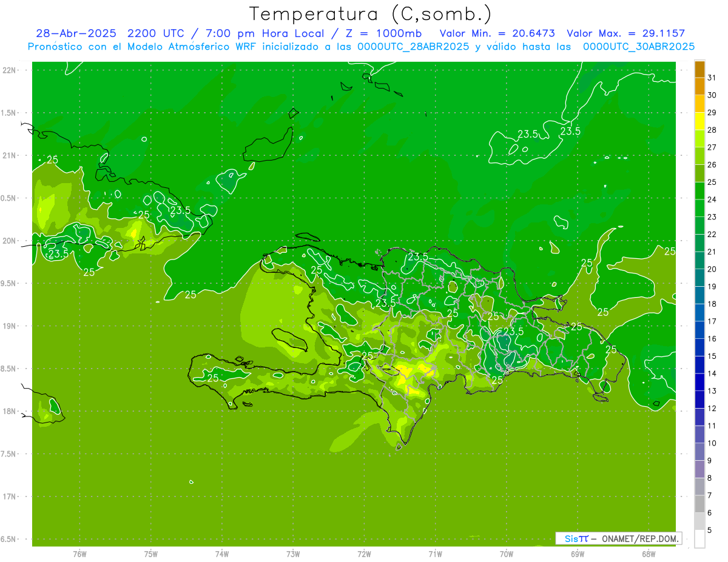The height and width of the screenshot is (562, 728).
Task: Click the "70W" longitude label
Action: coord(507,554)
